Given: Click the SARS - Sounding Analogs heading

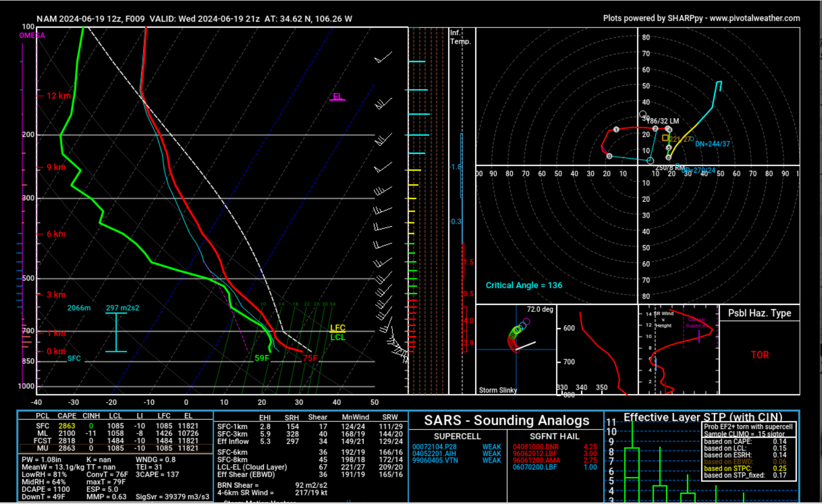Looking at the screenshot, I should pos(506,420).
